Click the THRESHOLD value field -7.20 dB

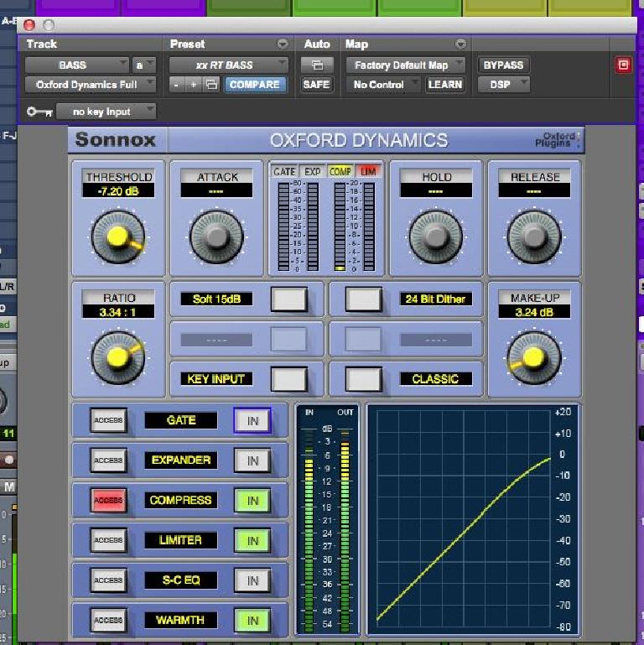(118, 191)
